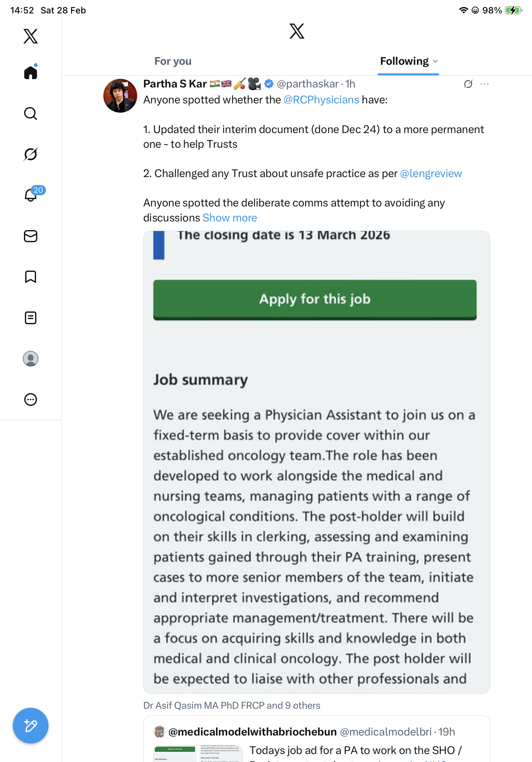Image resolution: width=532 pixels, height=762 pixels.
Task: Open the profile avatar icon in sidebar
Action: point(31,359)
